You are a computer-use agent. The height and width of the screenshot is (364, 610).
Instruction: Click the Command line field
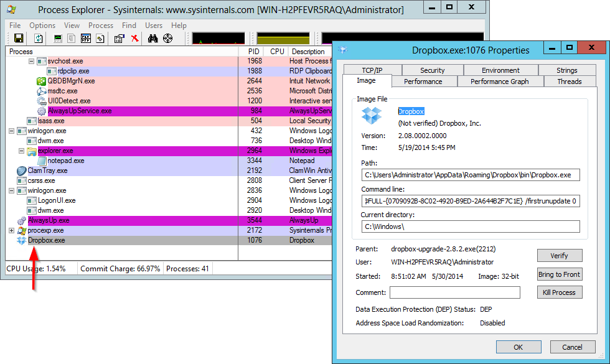tap(471, 201)
